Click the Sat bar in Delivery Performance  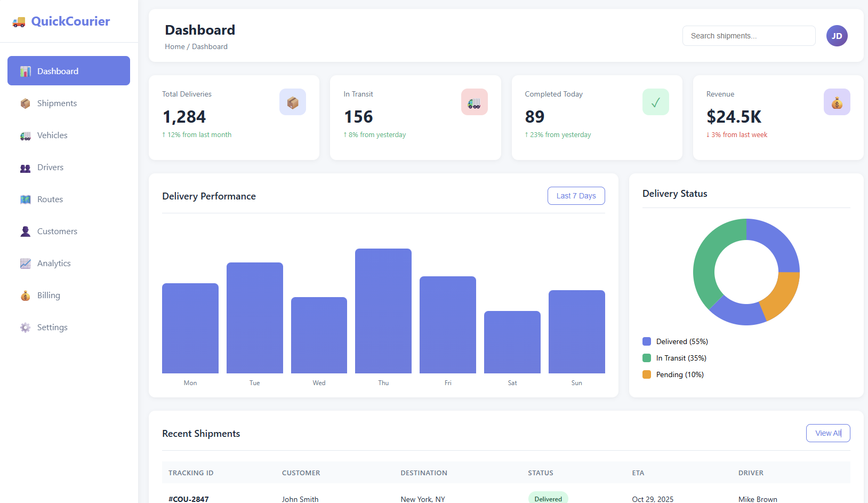click(x=512, y=342)
